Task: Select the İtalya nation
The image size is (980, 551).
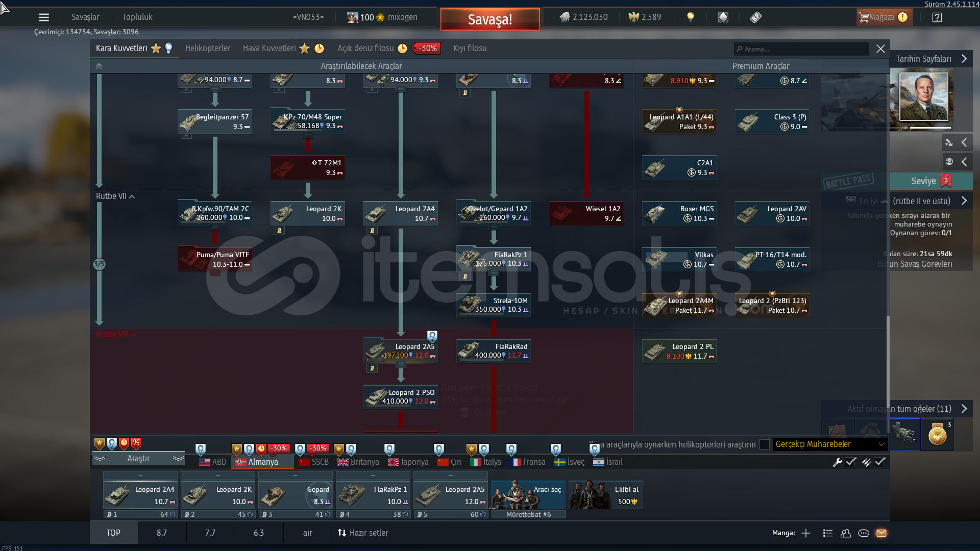Action: tap(486, 462)
